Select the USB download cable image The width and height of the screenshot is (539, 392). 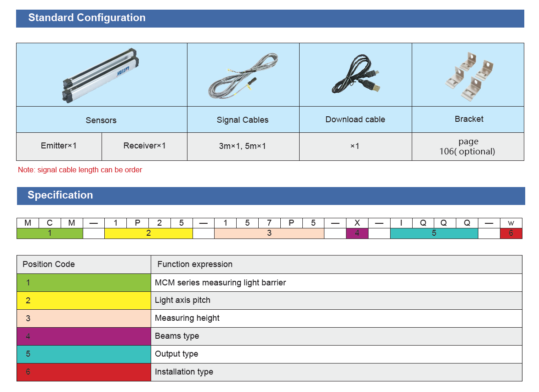tap(355, 76)
